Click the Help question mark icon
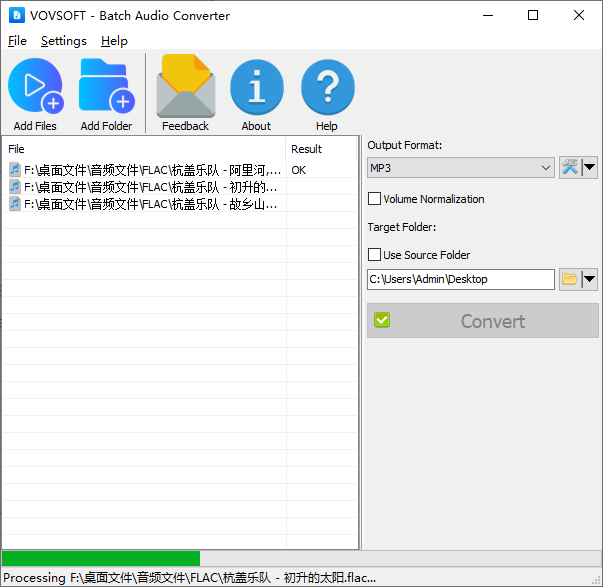Image resolution: width=603 pixels, height=587 pixels. (327, 87)
